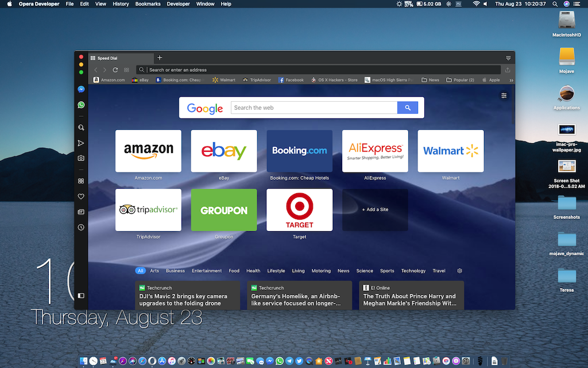Viewport: 588px width, 368px height.
Task: Open History clock icon in sidebar
Action: point(81,227)
